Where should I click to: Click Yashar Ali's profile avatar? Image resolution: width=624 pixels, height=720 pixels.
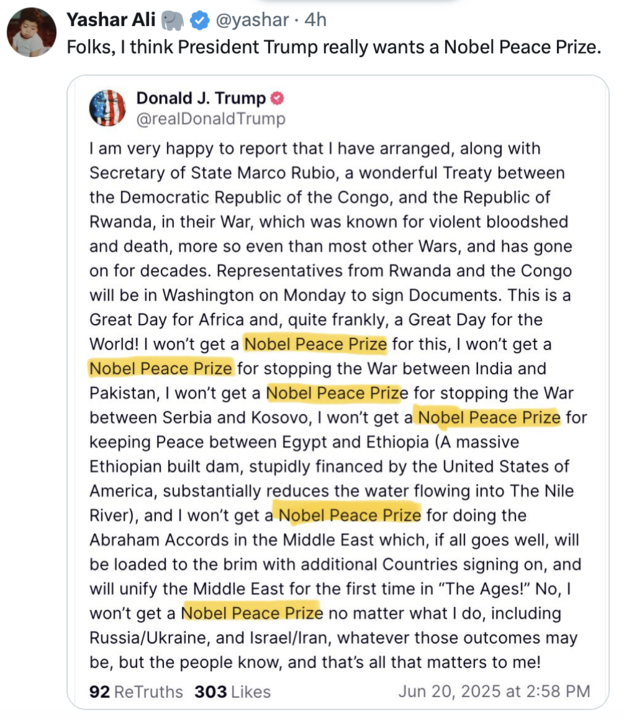pyautogui.click(x=29, y=30)
